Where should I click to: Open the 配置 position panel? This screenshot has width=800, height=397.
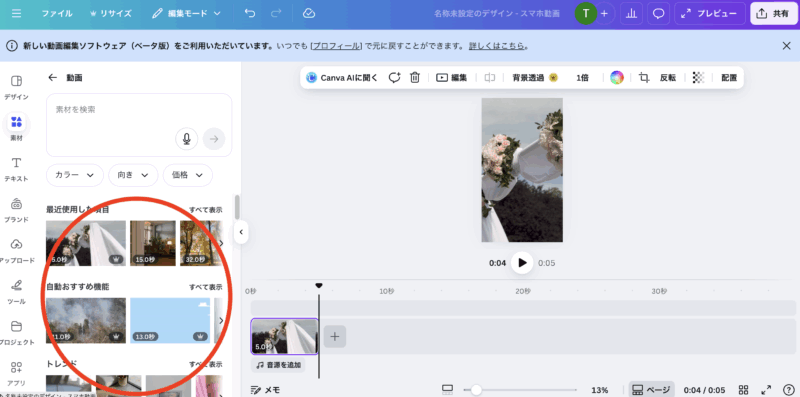(729, 78)
